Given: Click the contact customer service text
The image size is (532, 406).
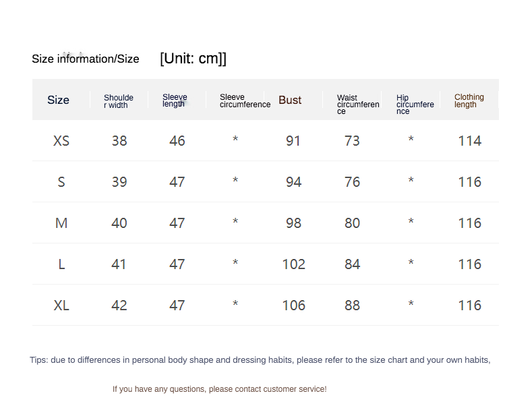Looking at the screenshot, I should point(219,389).
